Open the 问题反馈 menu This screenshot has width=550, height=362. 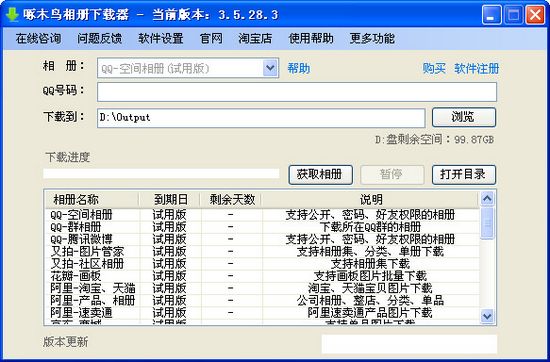pyautogui.click(x=100, y=38)
